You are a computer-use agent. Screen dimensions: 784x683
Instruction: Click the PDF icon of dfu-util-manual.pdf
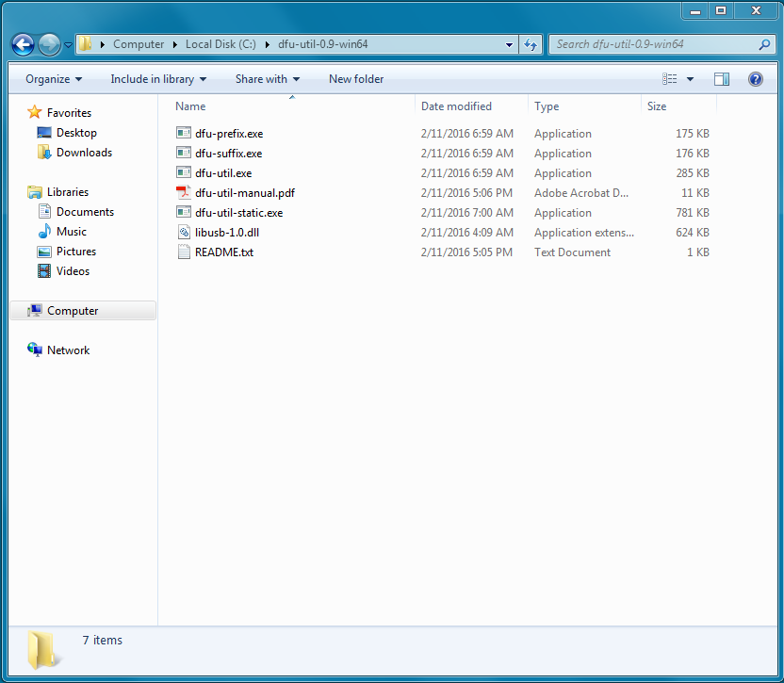click(184, 192)
